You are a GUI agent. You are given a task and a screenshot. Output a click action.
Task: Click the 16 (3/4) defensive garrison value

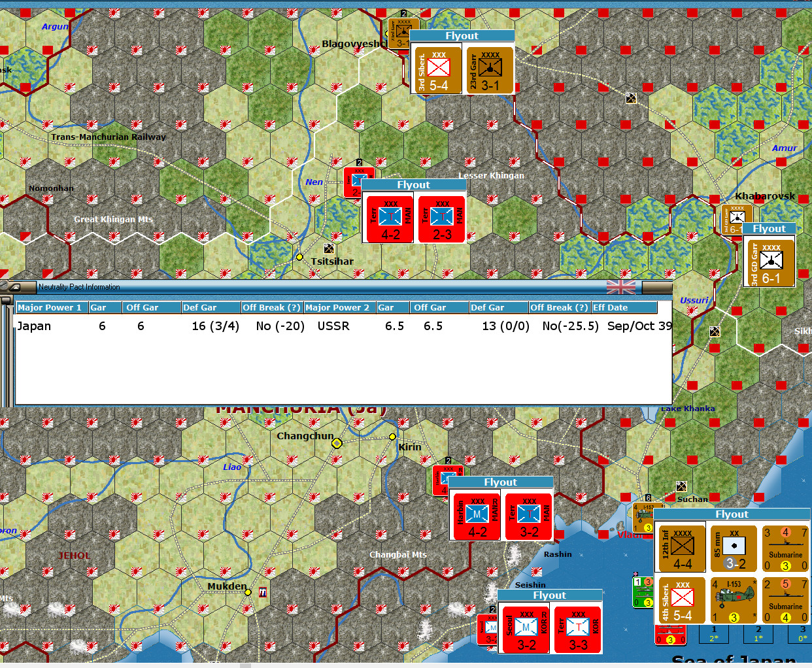[216, 326]
